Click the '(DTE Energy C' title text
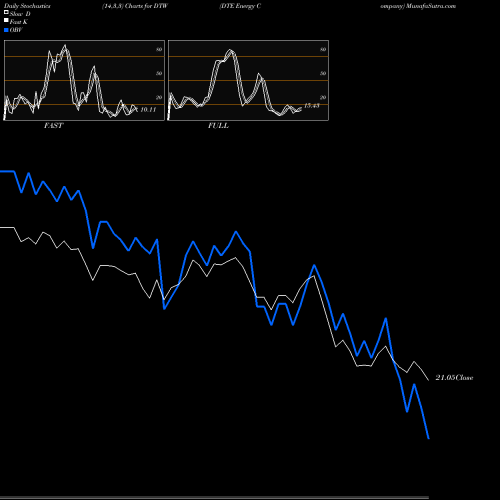The width and height of the screenshot is (500, 500). click(x=240, y=6)
